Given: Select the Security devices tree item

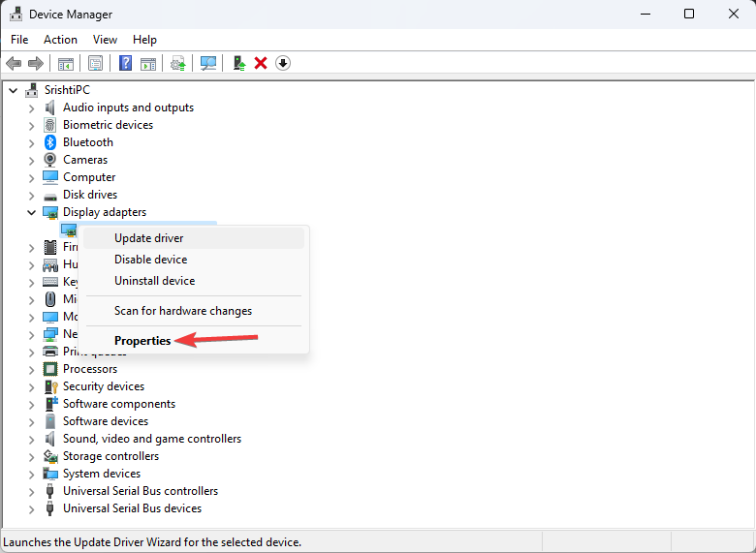Looking at the screenshot, I should [x=104, y=386].
